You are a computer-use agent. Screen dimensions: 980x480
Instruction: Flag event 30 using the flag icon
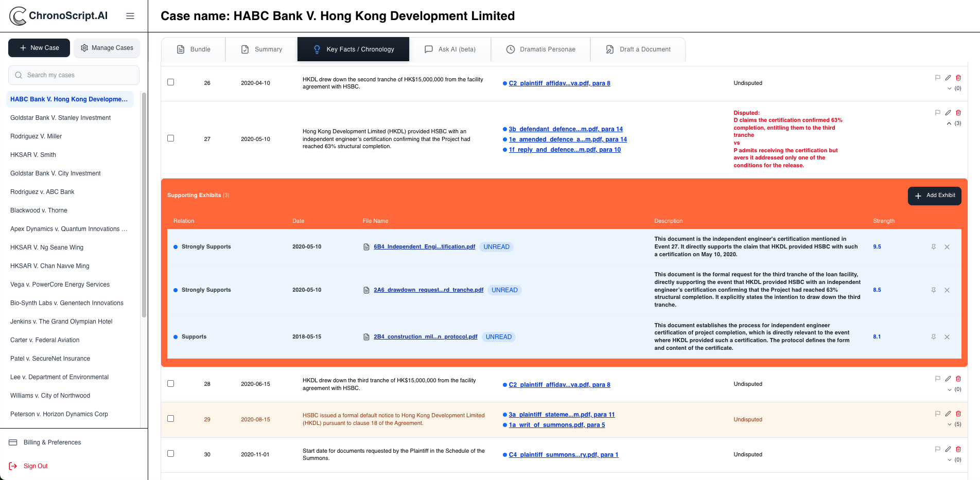tap(937, 449)
